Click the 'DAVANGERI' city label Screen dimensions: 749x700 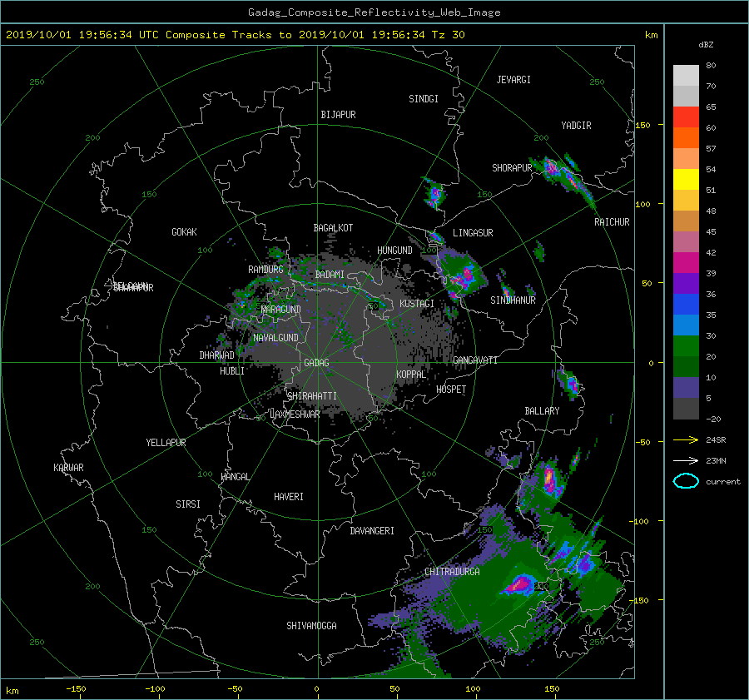[x=372, y=531]
